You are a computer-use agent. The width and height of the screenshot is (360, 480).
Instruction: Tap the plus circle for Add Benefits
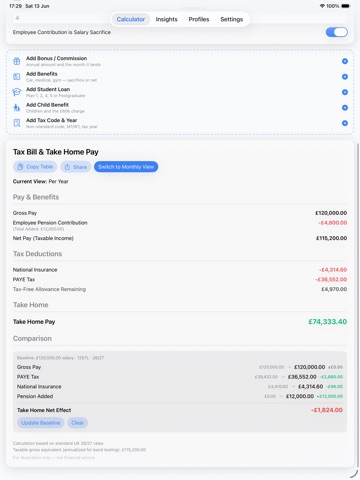click(345, 77)
